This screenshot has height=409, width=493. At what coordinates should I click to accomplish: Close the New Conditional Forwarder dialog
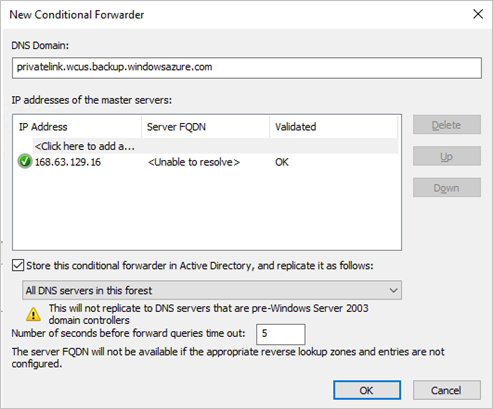click(478, 14)
